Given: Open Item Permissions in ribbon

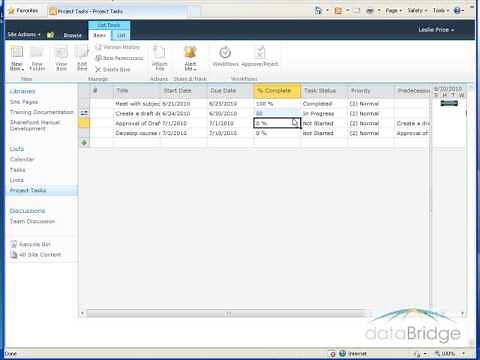Looking at the screenshot, I should coord(119,58).
